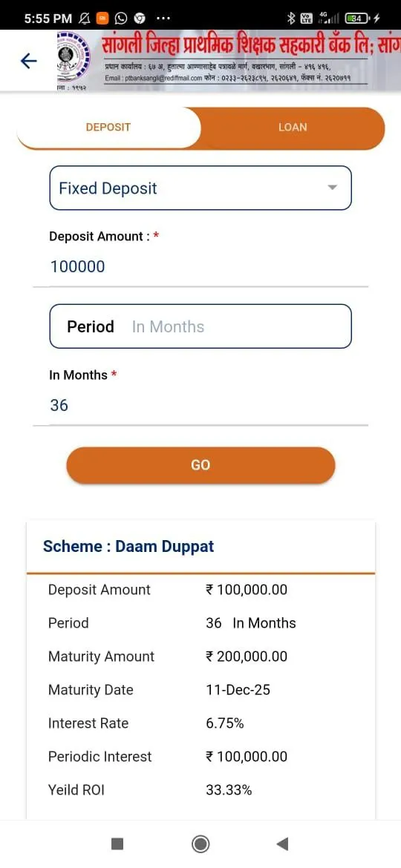
Task: Open the Fixed Deposit dropdown
Action: coord(200,188)
